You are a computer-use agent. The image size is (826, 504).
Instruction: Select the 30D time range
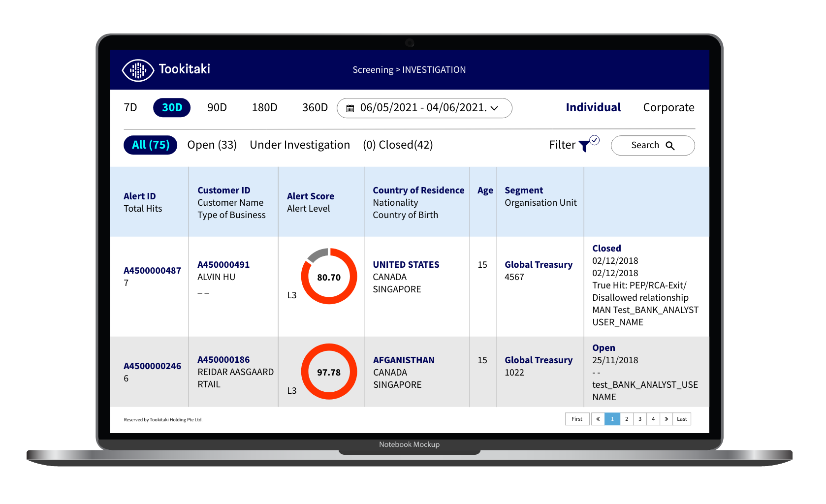172,107
